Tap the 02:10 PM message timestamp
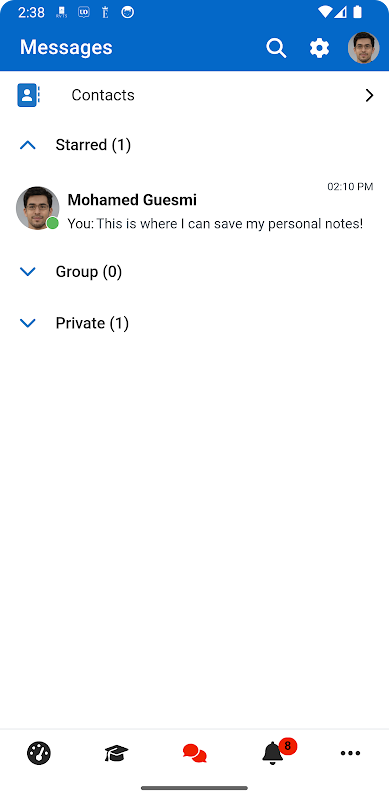The height and width of the screenshot is (800, 389). click(350, 187)
